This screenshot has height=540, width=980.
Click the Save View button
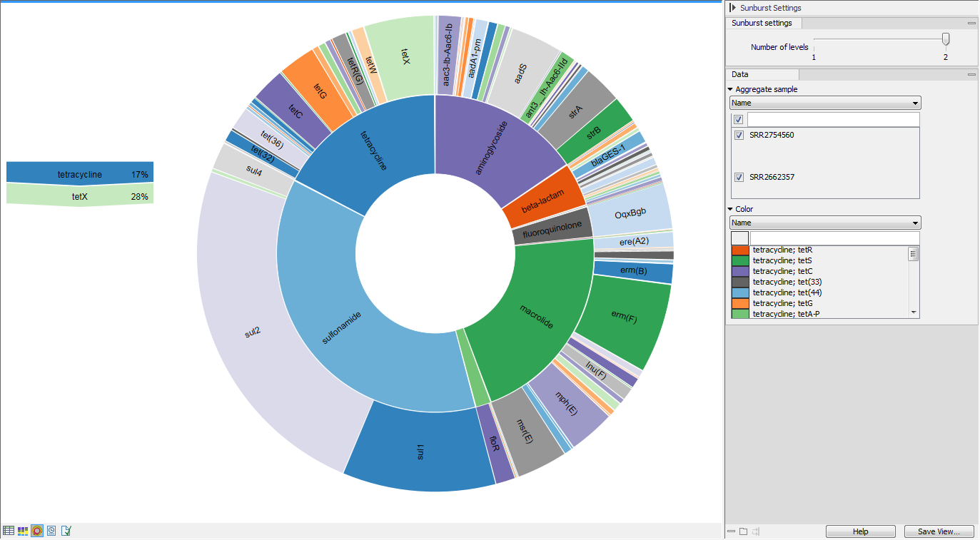[939, 531]
